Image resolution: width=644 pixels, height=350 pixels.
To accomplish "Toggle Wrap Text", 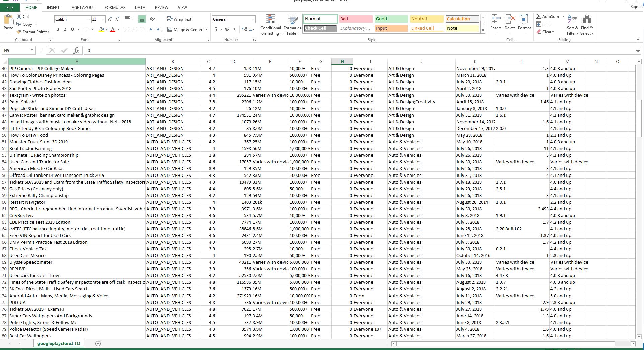I will pyautogui.click(x=179, y=19).
